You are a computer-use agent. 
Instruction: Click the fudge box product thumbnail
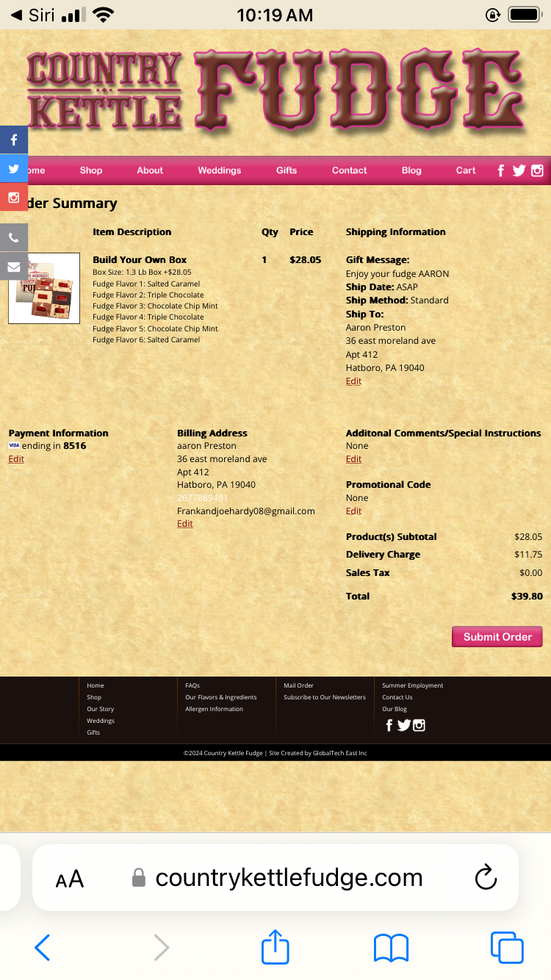coord(44,289)
